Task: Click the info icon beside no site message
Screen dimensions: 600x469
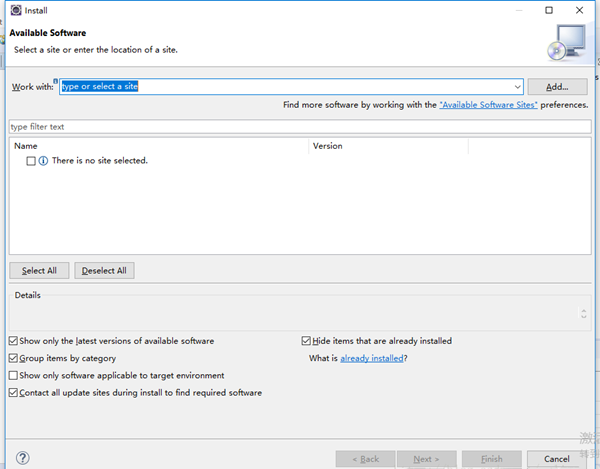Action: 43,161
